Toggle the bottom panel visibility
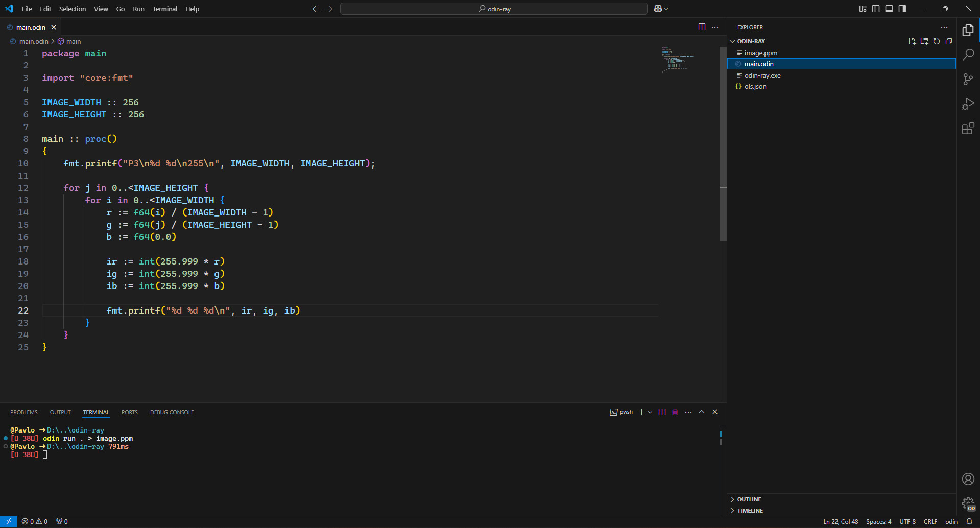 (x=889, y=9)
